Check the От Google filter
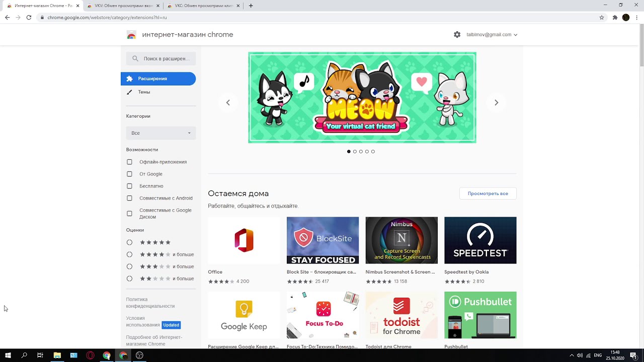This screenshot has height=362, width=644. click(x=129, y=174)
